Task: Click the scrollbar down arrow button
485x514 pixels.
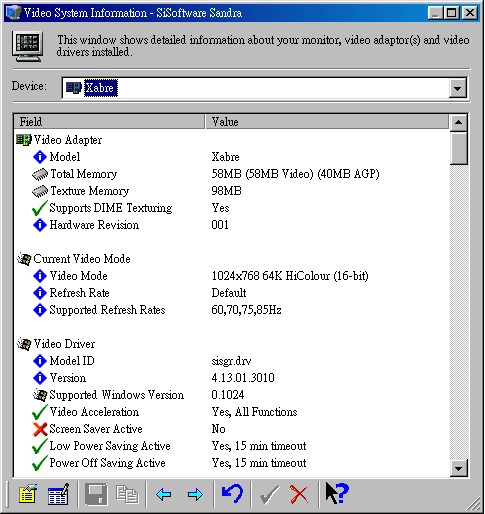Action: pos(458,469)
